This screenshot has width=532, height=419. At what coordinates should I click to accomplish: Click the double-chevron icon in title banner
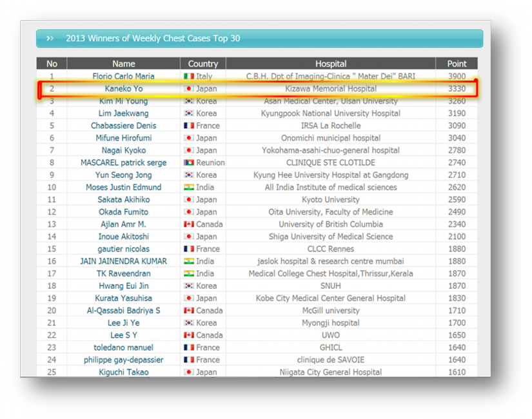[x=50, y=38]
